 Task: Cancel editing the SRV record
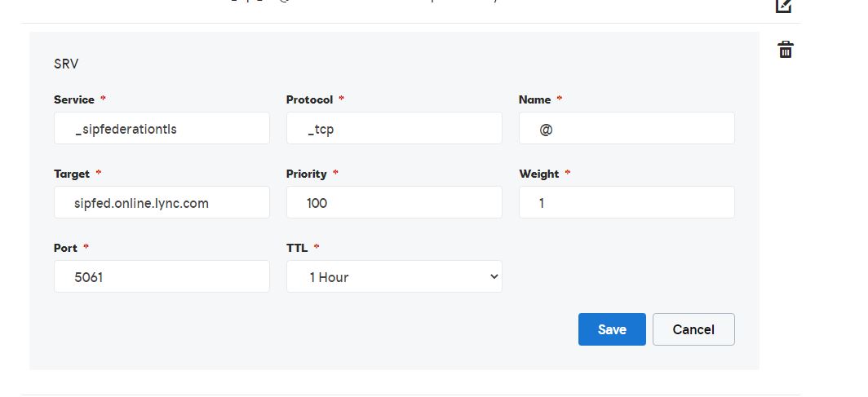pyautogui.click(x=693, y=329)
